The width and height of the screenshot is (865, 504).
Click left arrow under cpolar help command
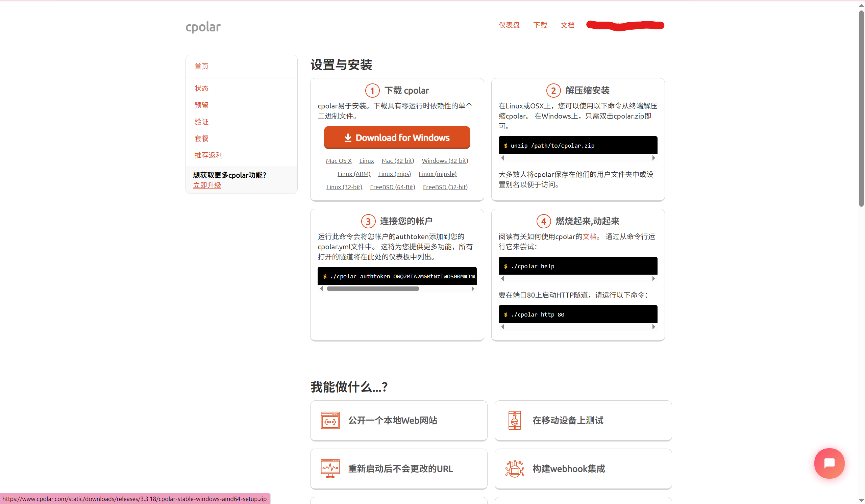502,279
